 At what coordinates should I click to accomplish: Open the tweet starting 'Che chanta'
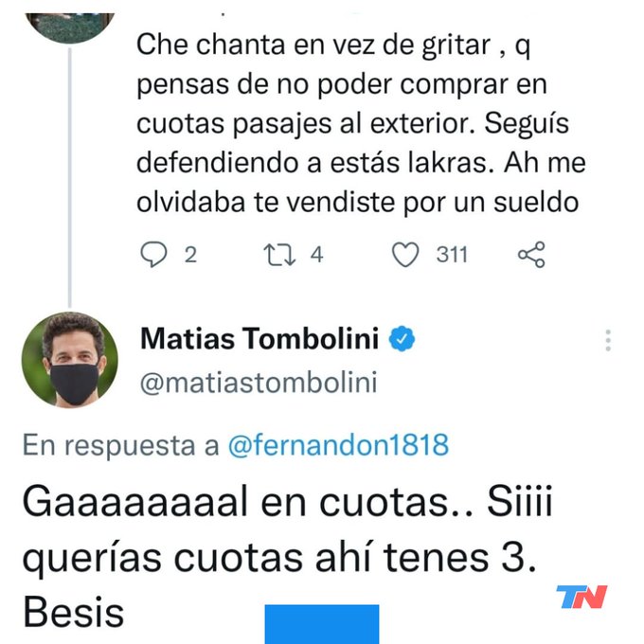[x=360, y=123]
